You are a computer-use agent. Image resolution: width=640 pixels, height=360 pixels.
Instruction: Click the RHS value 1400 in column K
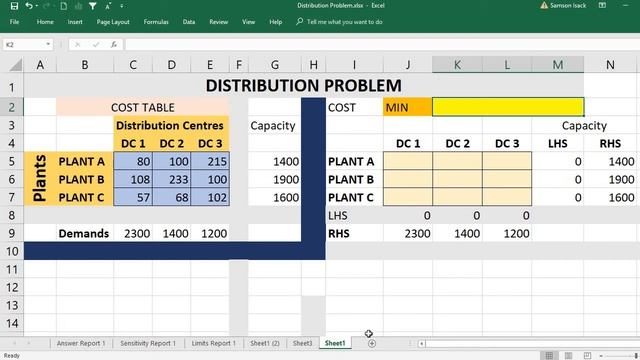click(458, 233)
